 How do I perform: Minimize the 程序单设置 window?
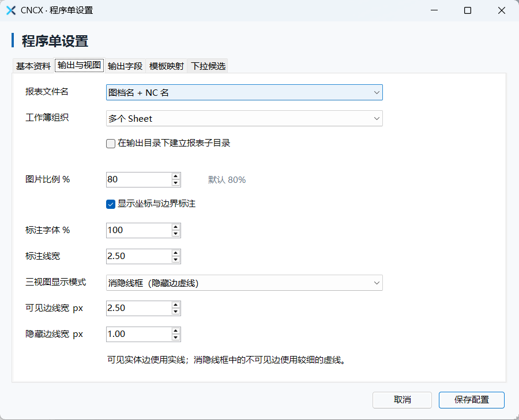(434, 10)
